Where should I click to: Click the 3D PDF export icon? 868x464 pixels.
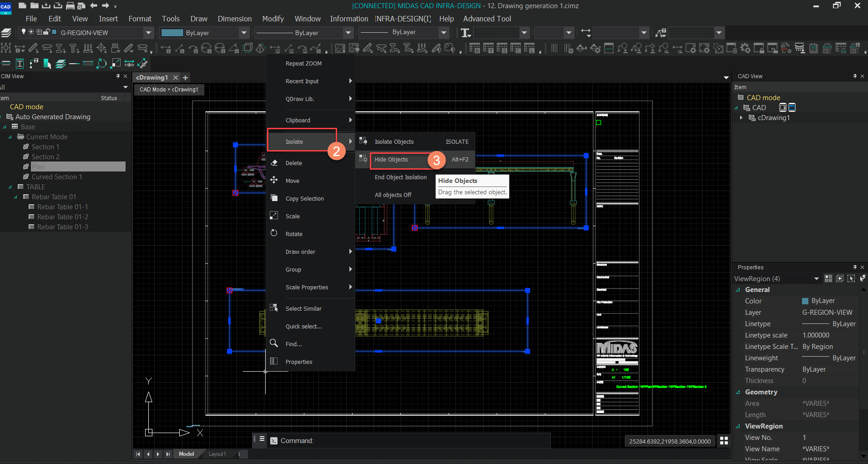pyautogui.click(x=786, y=48)
